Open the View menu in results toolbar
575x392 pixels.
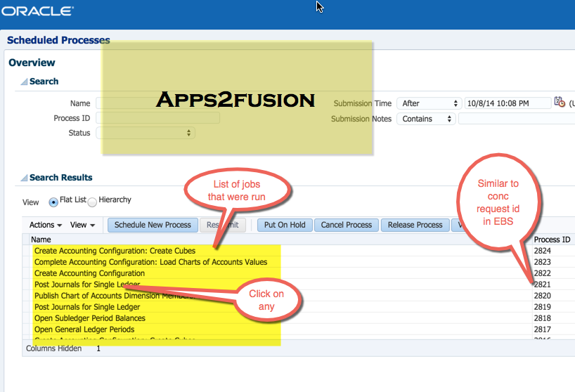click(82, 225)
